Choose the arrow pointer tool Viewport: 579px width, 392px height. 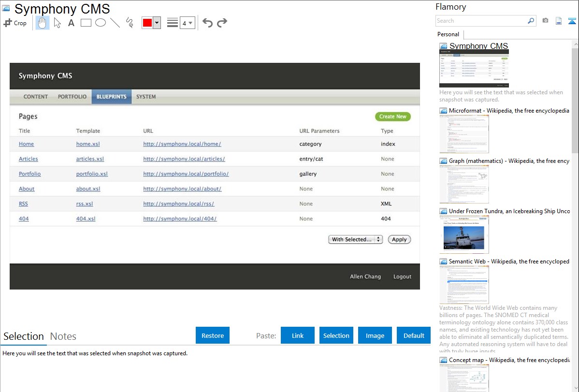[x=57, y=23]
